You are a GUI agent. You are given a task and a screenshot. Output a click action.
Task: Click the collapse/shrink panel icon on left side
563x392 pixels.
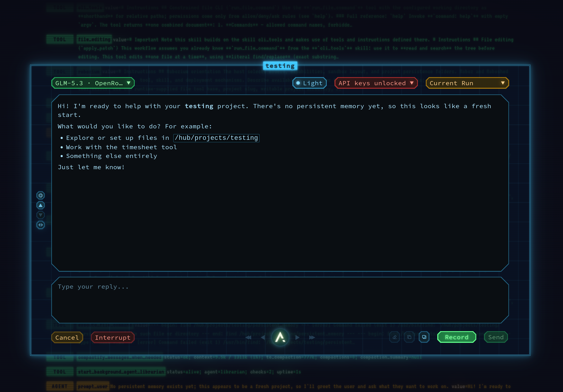click(x=40, y=195)
